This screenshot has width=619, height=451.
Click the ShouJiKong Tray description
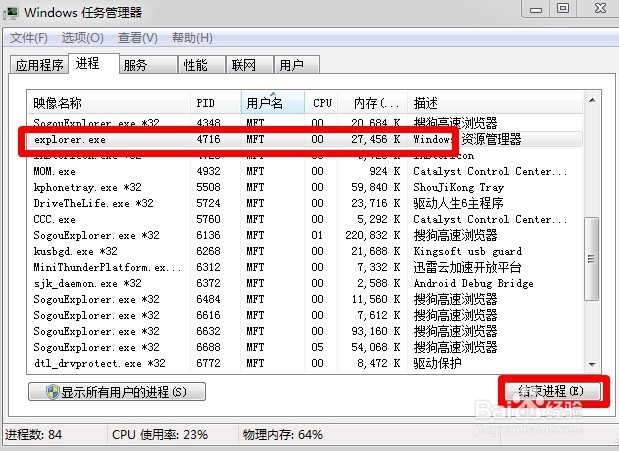point(459,187)
